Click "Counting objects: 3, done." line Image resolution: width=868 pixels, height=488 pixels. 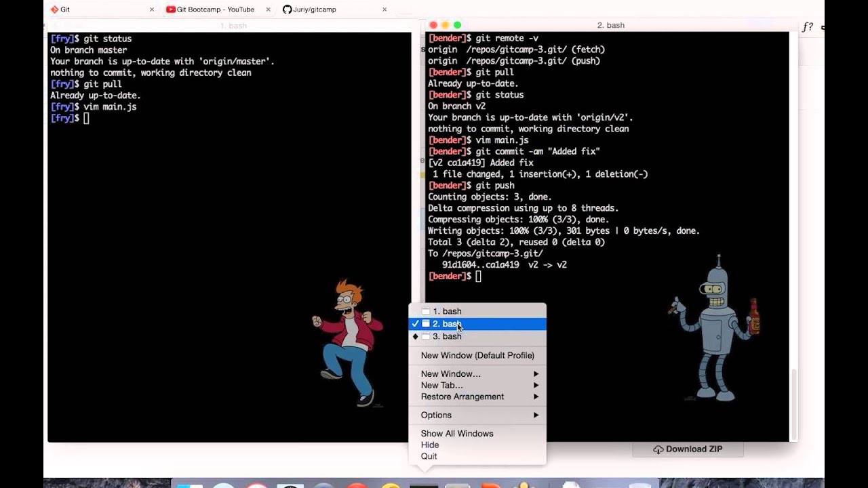490,197
